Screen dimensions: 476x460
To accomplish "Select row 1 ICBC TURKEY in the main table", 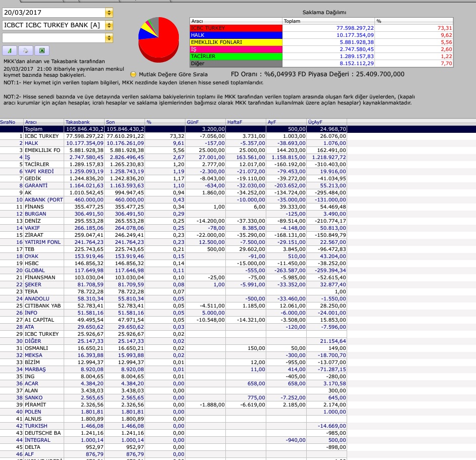I will coord(173,136).
